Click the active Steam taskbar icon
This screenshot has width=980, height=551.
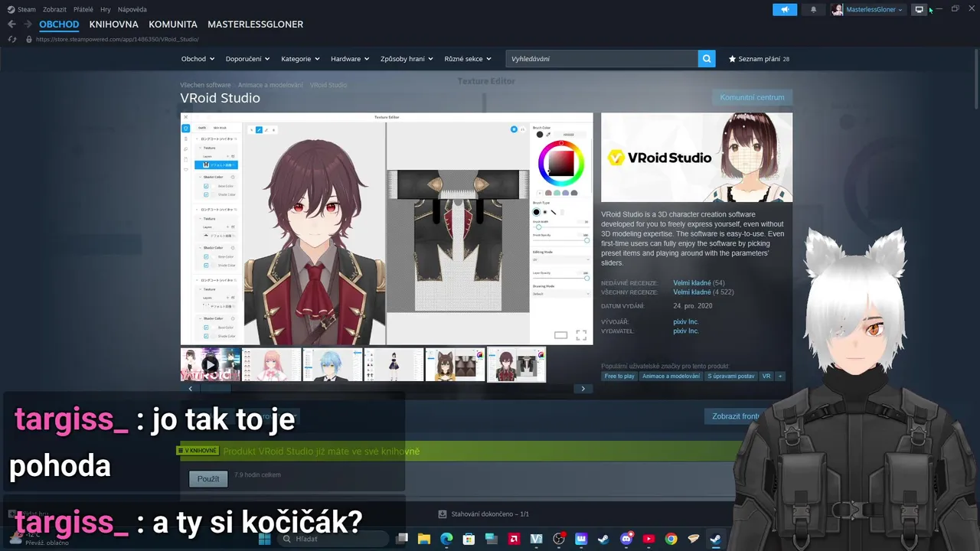pyautogui.click(x=716, y=539)
